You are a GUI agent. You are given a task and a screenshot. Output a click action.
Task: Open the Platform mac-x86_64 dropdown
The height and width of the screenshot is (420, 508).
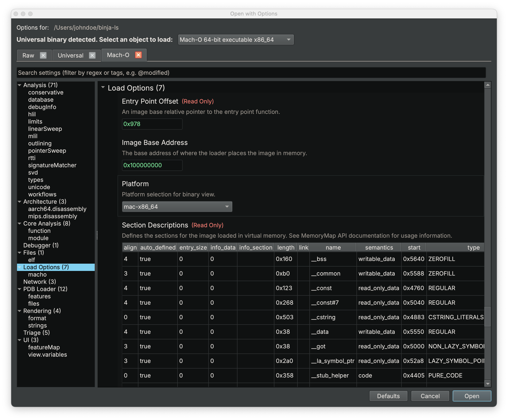pos(177,207)
